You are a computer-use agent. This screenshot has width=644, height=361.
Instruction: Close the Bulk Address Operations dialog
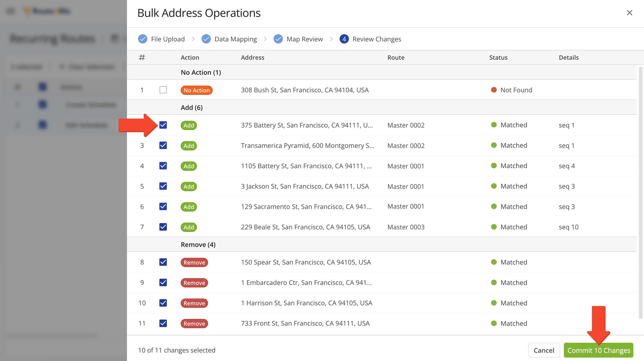point(629,13)
